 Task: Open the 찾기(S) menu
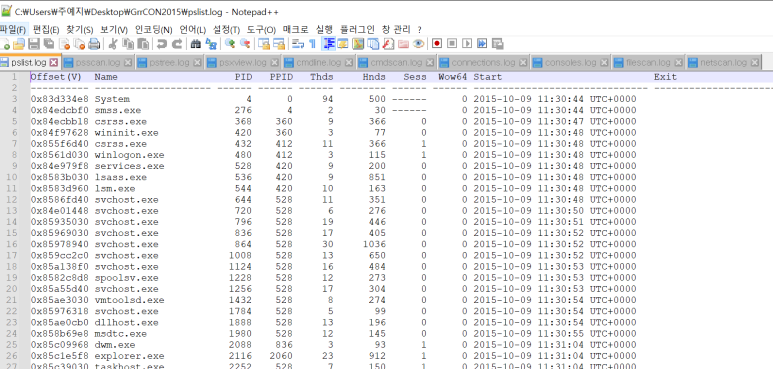[x=79, y=30]
